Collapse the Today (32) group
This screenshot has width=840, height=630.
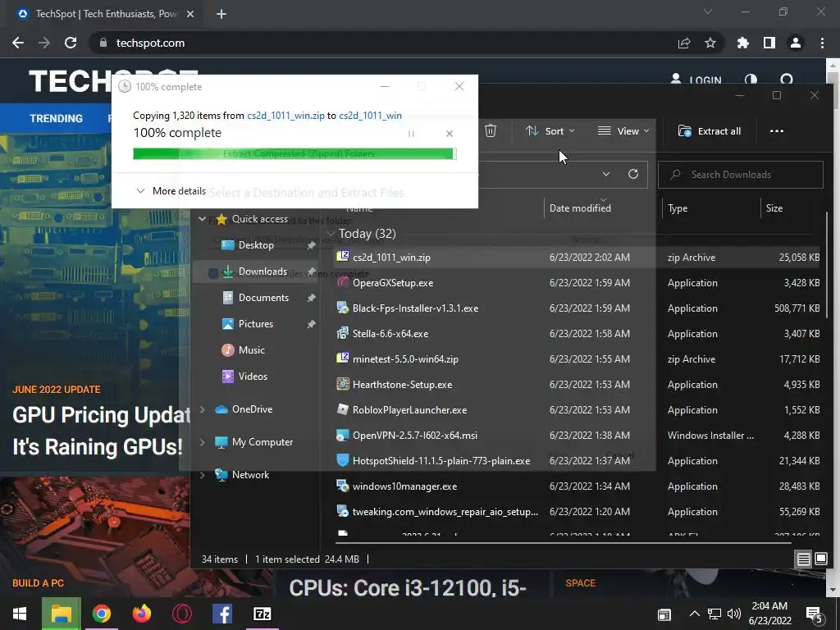coord(331,234)
